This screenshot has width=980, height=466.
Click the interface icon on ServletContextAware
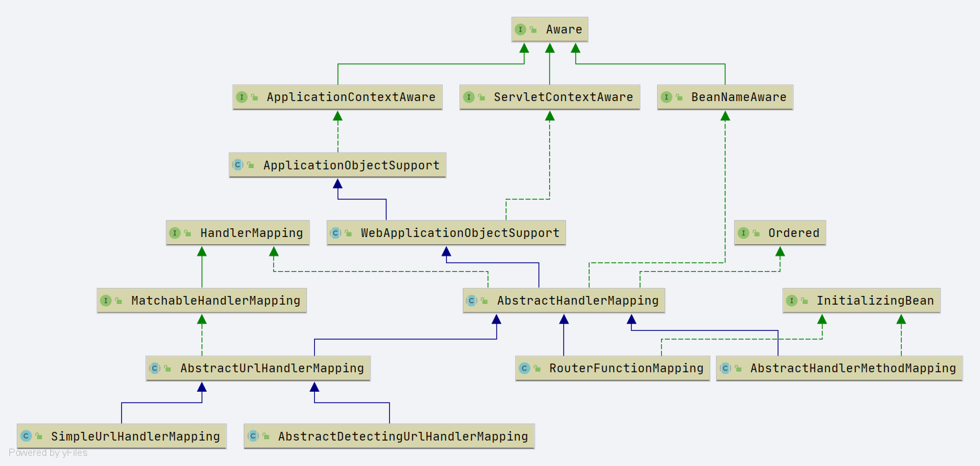coord(469,97)
